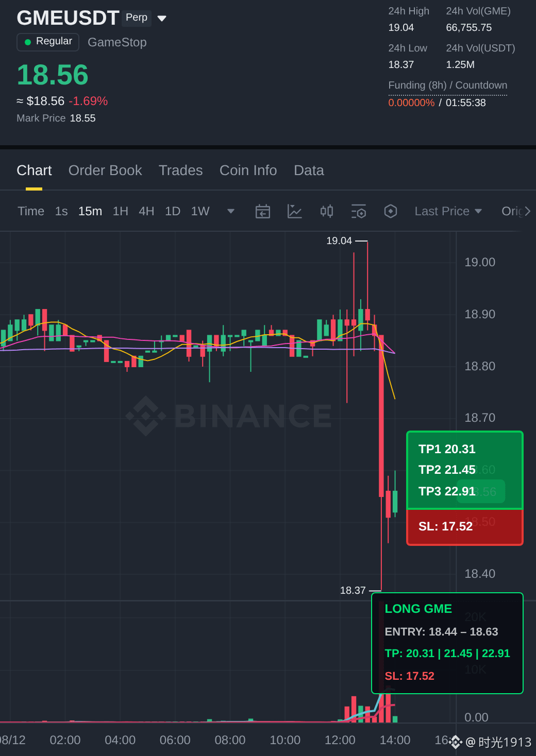536x756 pixels.
Task: Open the Data tab
Action: pyautogui.click(x=309, y=170)
